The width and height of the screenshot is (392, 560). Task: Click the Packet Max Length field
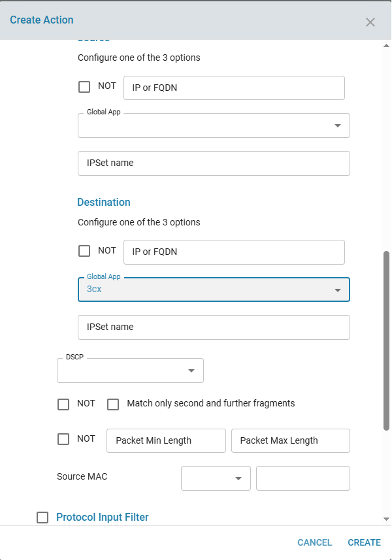click(291, 440)
